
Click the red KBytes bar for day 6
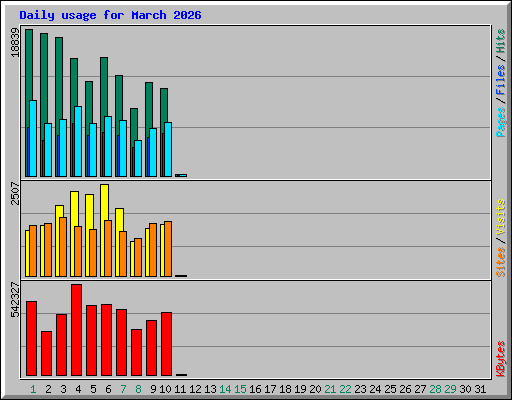tap(106, 340)
